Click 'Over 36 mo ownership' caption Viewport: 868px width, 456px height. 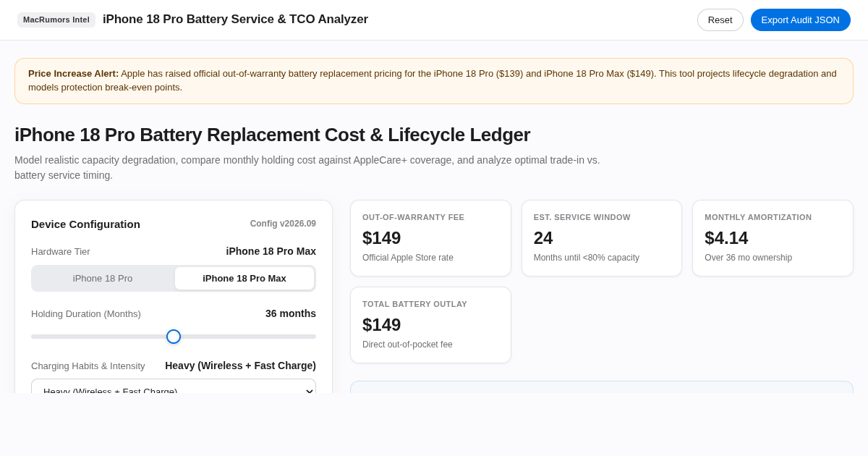748,258
